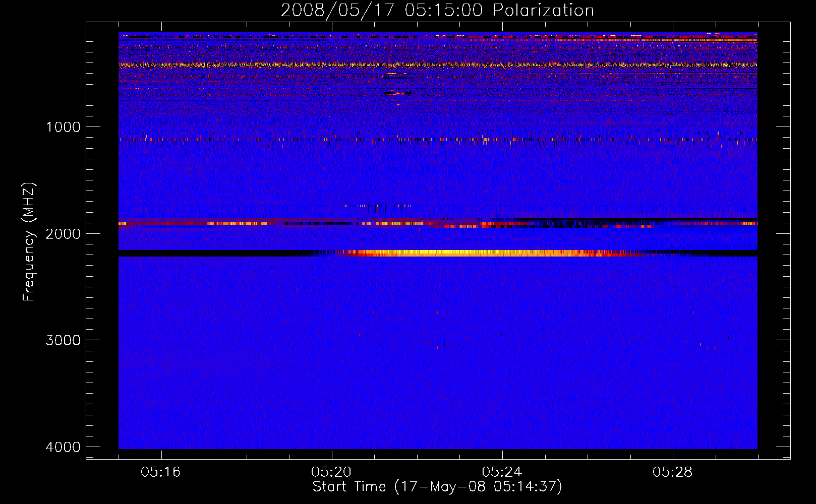Click the 1000 frequency tick label
The width and height of the screenshot is (816, 504).
tap(63, 127)
